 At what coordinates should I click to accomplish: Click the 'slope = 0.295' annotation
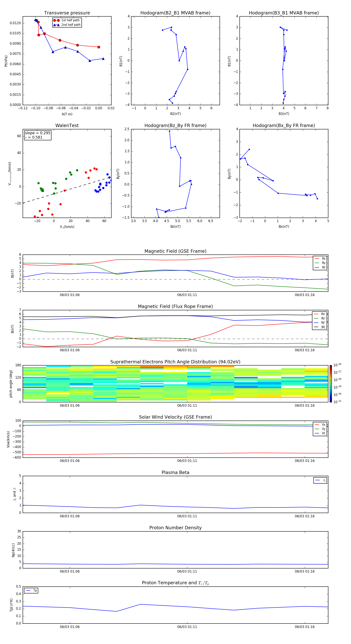tap(38, 133)
